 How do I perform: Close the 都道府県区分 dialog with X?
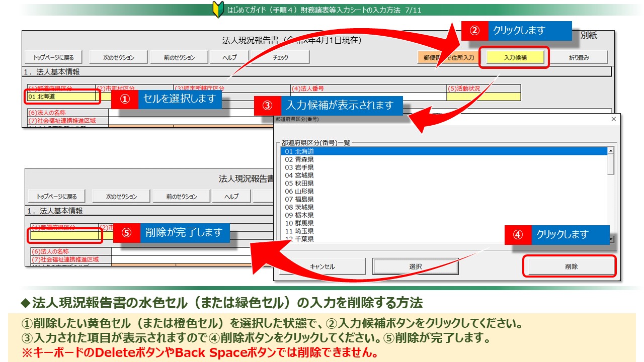tap(613, 119)
